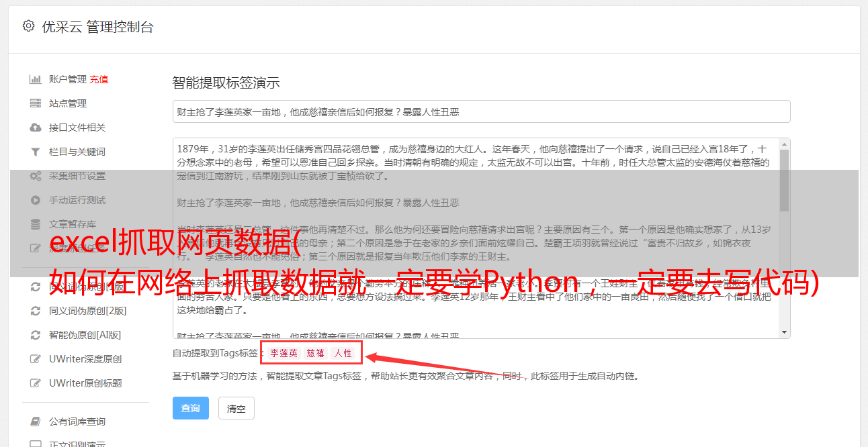The image size is (868, 447).
Task: Click the bar chart icon for 账户管理
Action: point(36,79)
